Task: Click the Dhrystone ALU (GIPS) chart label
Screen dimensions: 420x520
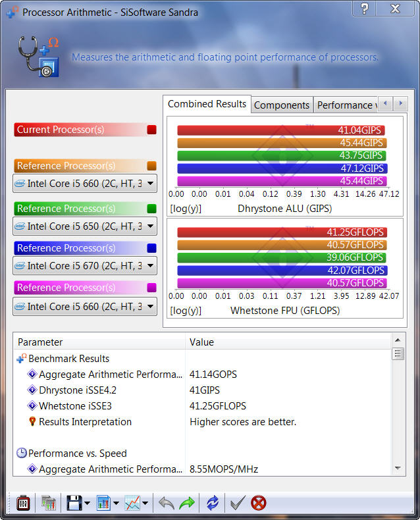Action: coord(284,209)
